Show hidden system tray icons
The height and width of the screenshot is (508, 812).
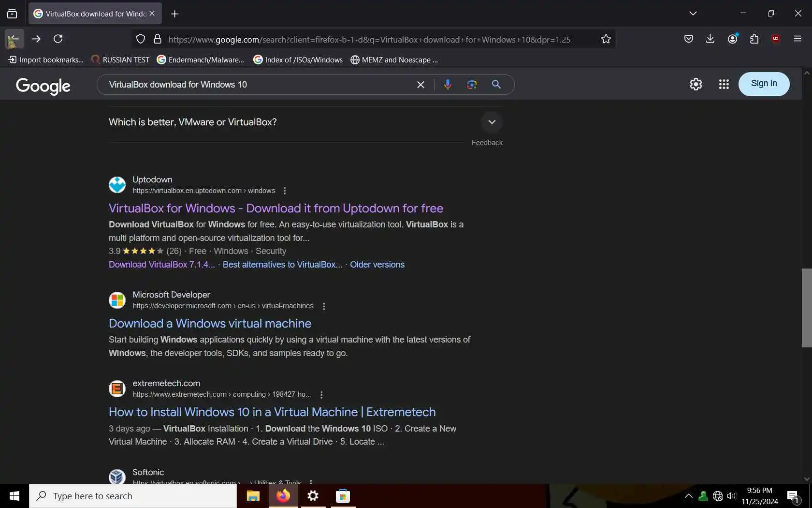point(689,496)
